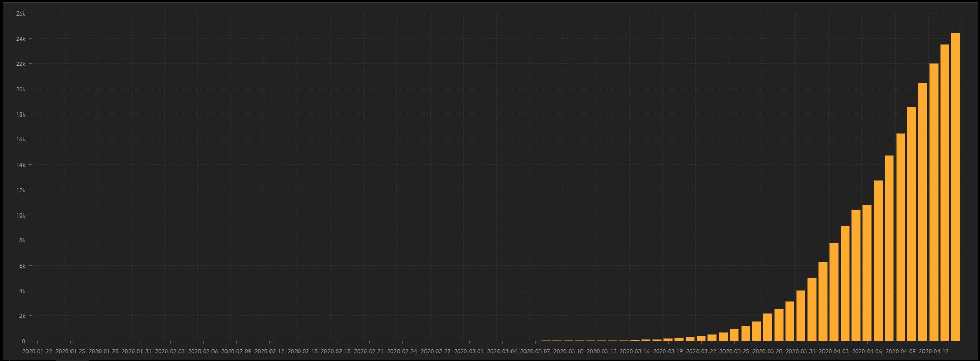Select the 2020-03-19 x-axis date label
This screenshot has height=361, width=980.
coord(668,351)
